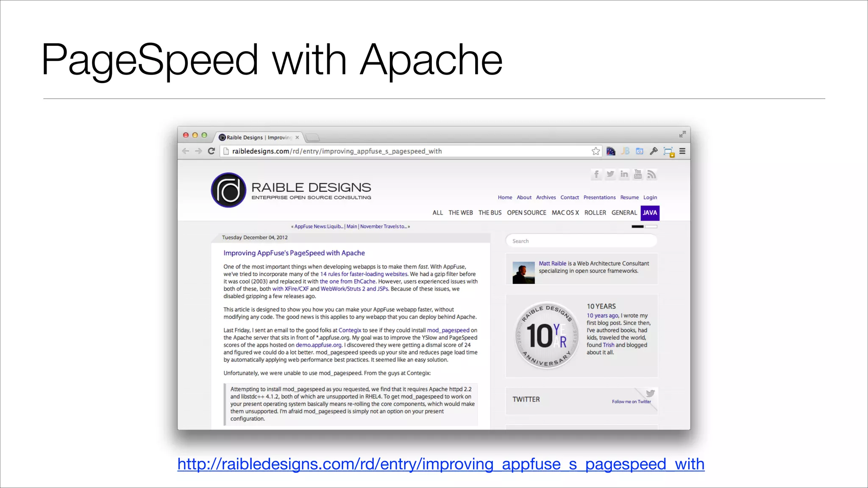Enter fullscreen using the window expand arrows

682,134
